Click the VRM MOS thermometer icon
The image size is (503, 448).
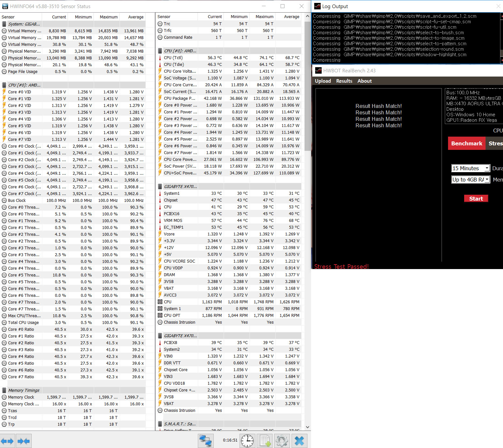[x=160, y=220]
